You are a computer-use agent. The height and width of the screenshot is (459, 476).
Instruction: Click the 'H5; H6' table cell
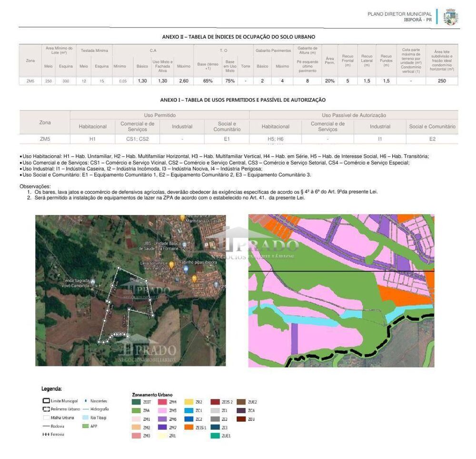tap(275, 139)
